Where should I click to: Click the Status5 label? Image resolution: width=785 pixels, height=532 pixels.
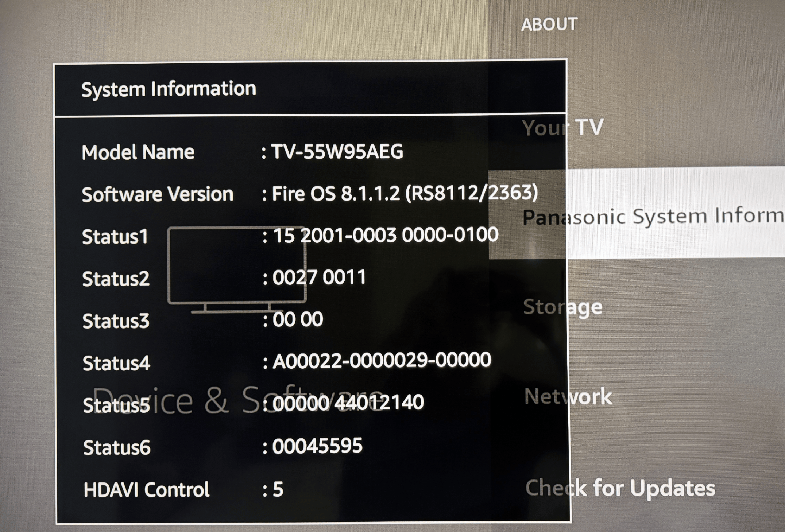(116, 405)
